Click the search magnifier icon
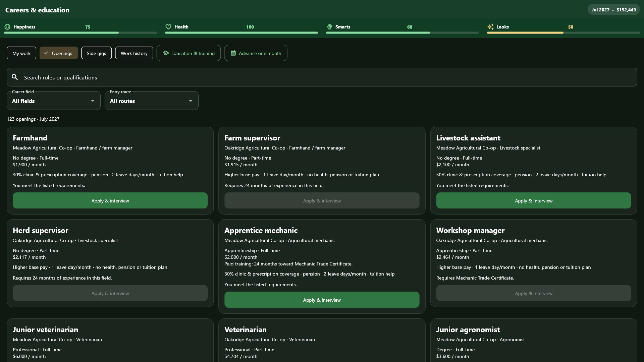 (15, 77)
